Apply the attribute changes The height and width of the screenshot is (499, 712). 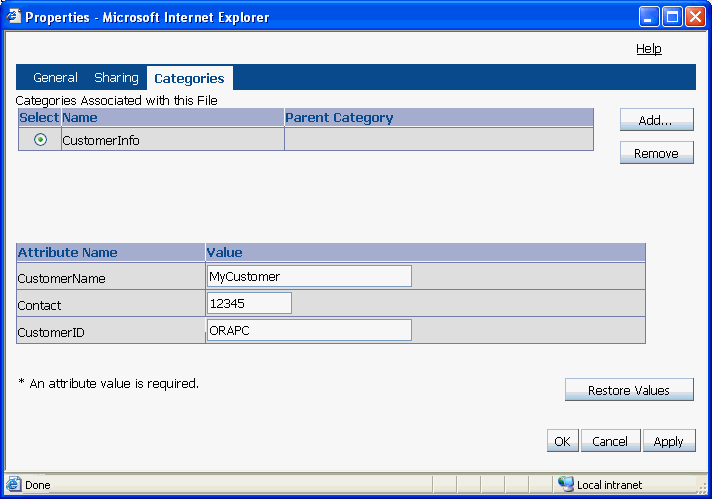pos(669,441)
